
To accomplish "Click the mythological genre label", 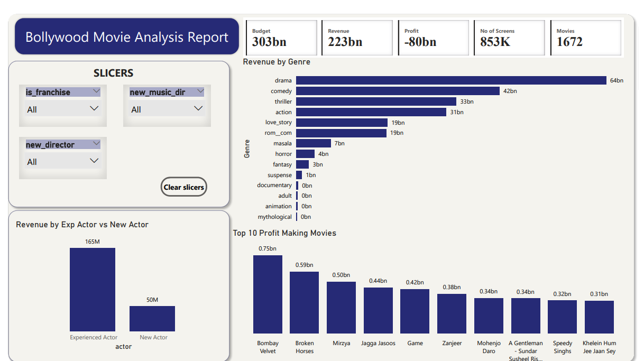I will (x=275, y=217).
